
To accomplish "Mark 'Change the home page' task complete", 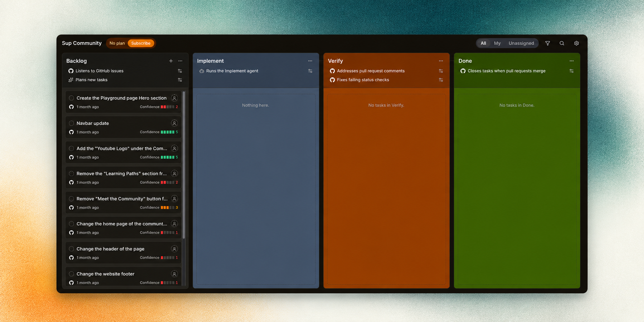I will tap(72, 224).
